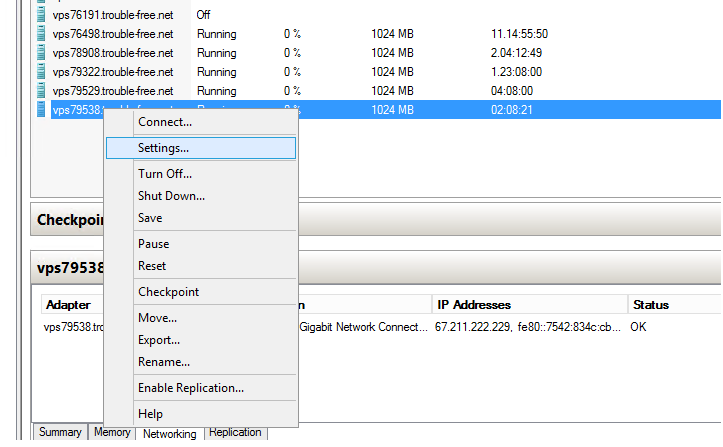Choose Reset in the context menu
The image size is (723, 447).
[201, 266]
